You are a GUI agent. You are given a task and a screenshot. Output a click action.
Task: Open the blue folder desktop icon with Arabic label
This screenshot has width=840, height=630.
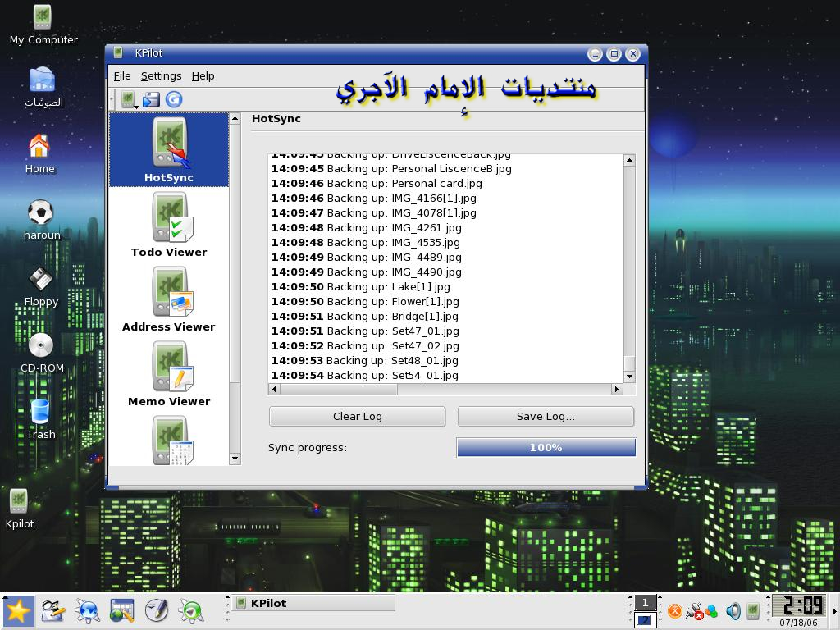pos(43,87)
